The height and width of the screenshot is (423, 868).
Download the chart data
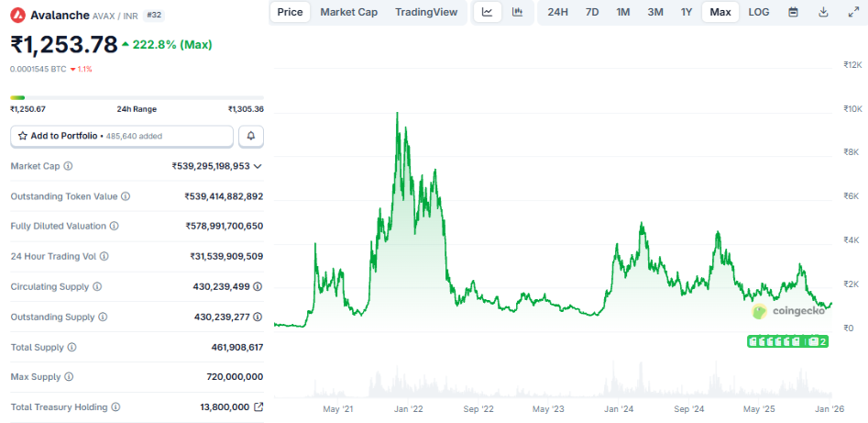point(823,12)
